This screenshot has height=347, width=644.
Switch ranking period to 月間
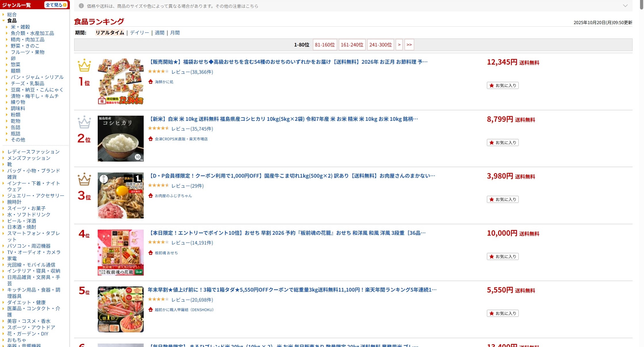coord(175,33)
